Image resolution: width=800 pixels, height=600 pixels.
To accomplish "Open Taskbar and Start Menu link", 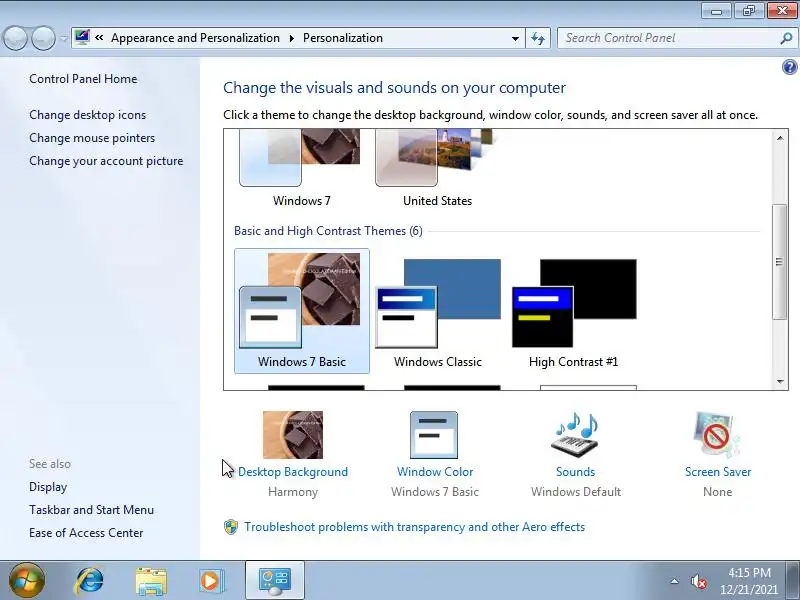I will point(91,510).
